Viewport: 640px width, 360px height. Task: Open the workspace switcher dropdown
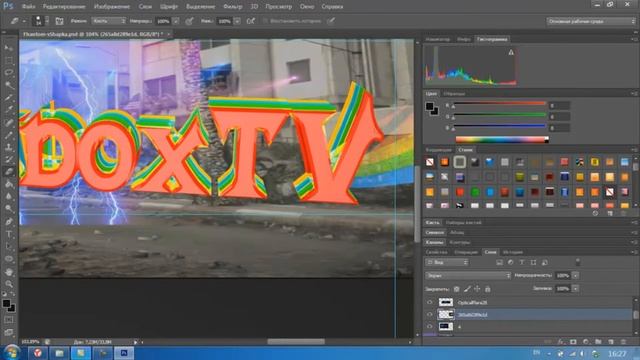[x=590, y=21]
